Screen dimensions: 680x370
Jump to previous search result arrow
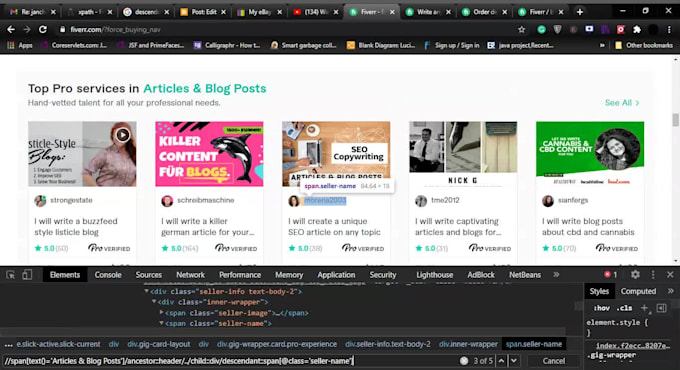501,361
